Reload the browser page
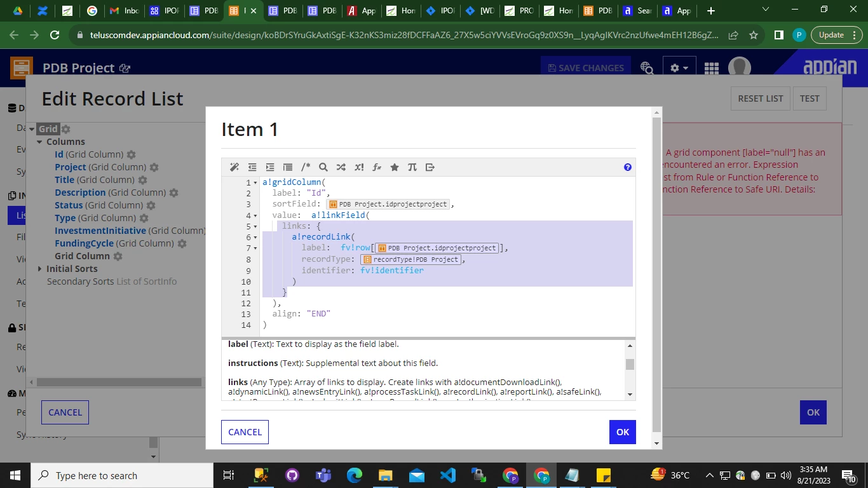868x488 pixels. [x=55, y=35]
